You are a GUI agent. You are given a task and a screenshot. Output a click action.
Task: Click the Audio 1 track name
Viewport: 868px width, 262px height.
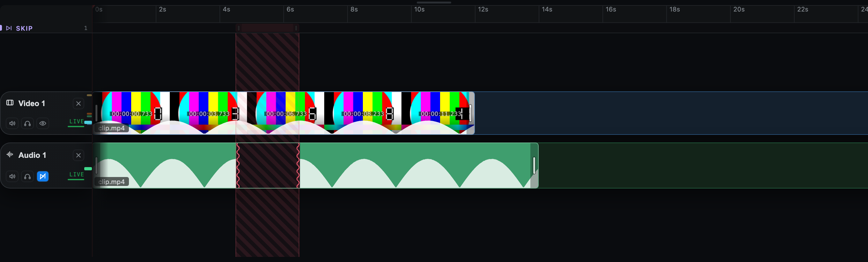[32, 155]
